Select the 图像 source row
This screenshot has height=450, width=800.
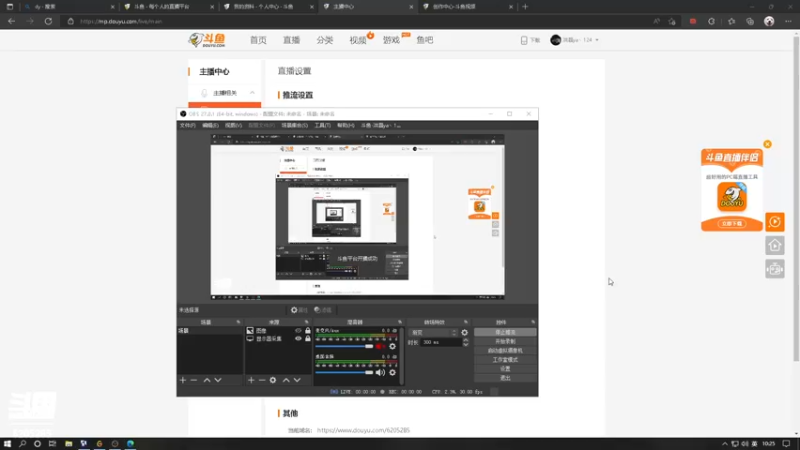point(278,331)
